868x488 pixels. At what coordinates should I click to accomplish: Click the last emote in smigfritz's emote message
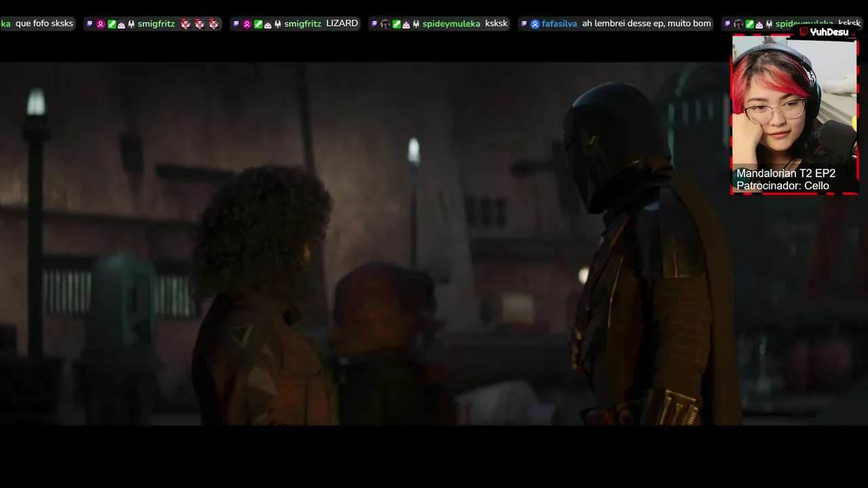(x=214, y=24)
